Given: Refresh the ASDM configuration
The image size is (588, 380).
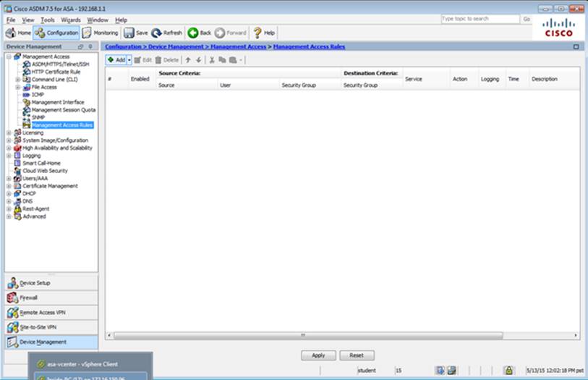Looking at the screenshot, I should click(x=167, y=33).
